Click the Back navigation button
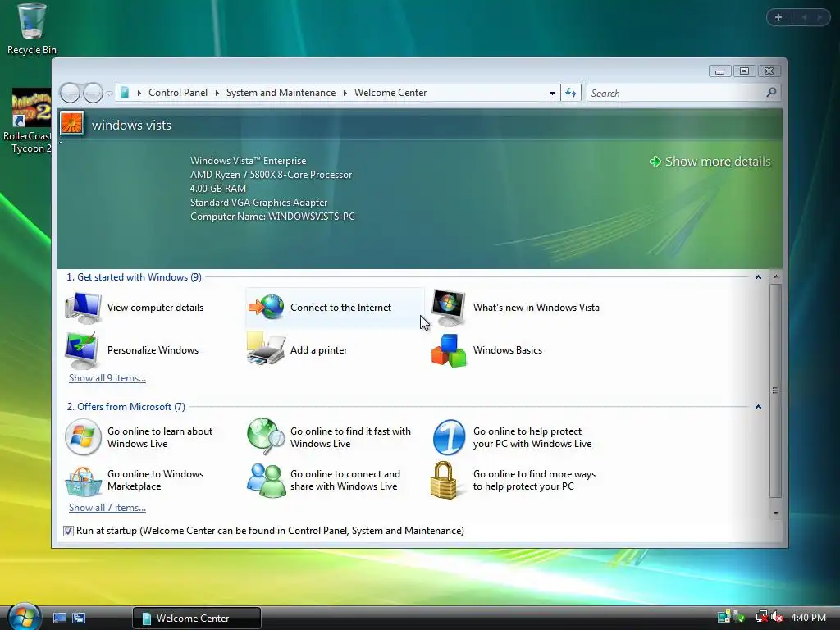 pos(70,94)
